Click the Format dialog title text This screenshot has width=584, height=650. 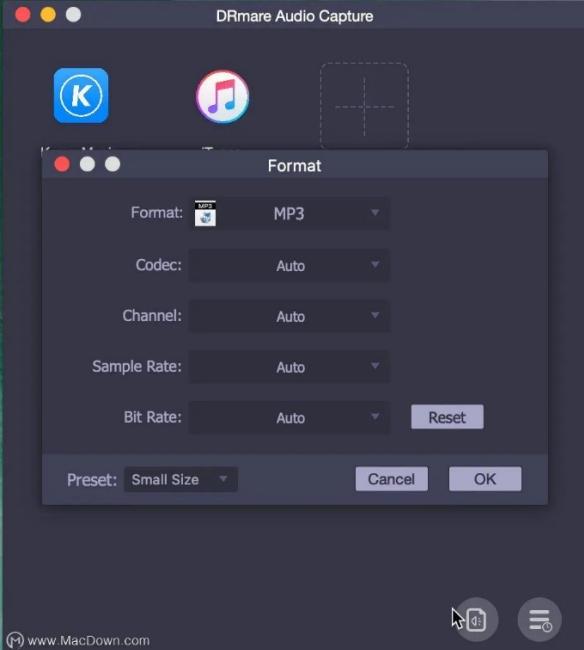(294, 166)
